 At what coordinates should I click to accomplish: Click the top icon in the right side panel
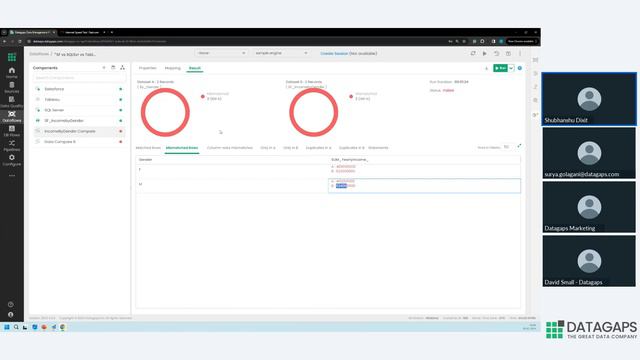click(x=535, y=60)
